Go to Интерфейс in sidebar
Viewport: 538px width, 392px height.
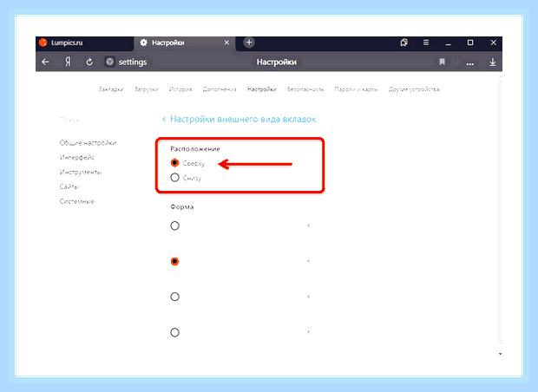coord(77,158)
